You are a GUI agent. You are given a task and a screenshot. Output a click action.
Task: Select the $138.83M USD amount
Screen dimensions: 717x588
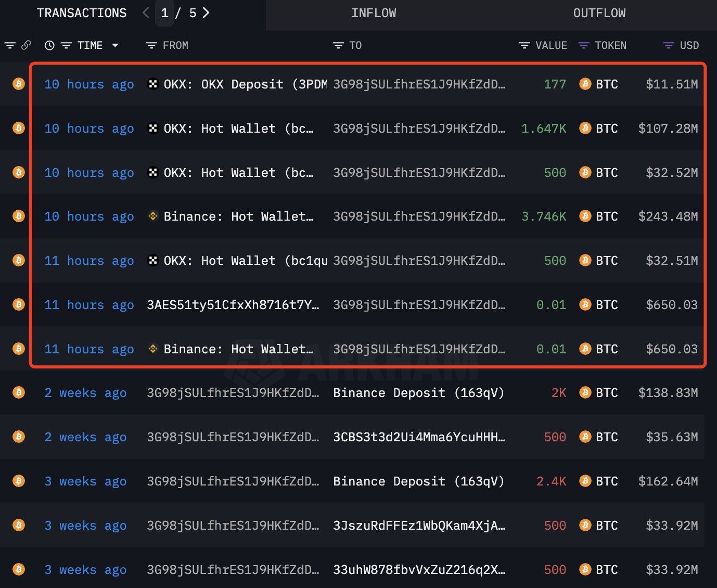pyautogui.click(x=668, y=393)
